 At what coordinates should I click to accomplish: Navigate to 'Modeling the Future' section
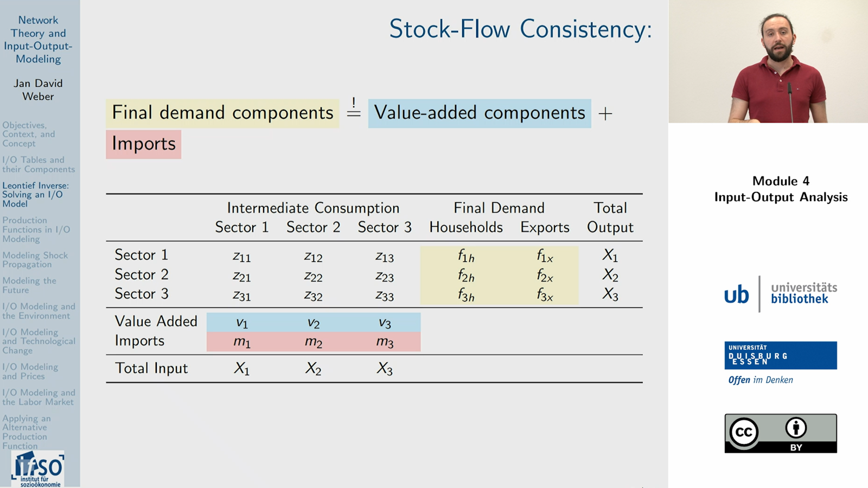coord(29,285)
